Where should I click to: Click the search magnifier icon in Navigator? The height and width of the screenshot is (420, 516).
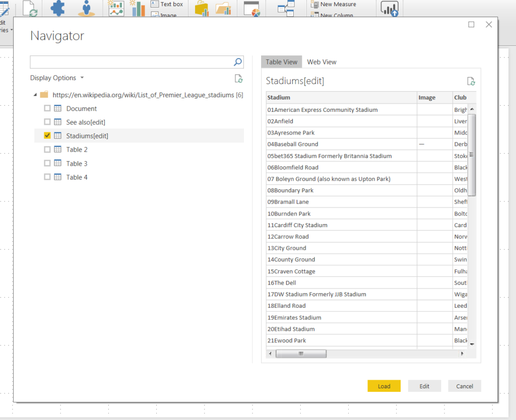(238, 62)
